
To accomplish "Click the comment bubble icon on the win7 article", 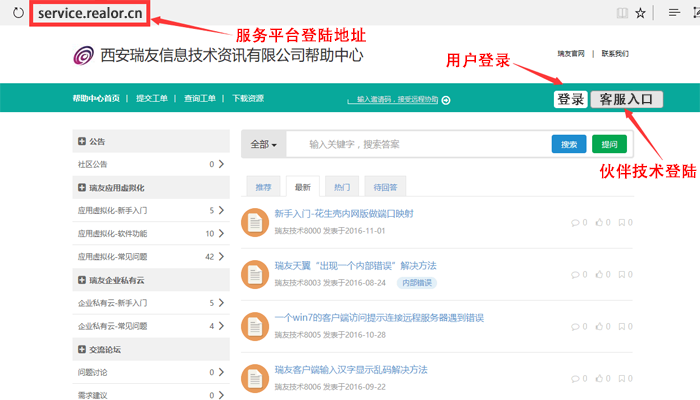I will click(x=575, y=326).
